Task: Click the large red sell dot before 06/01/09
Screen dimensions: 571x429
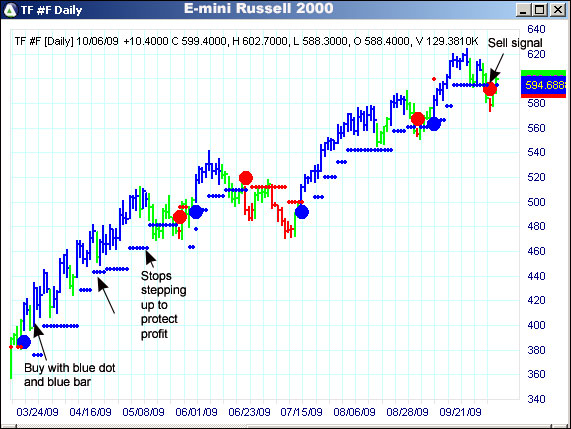Action: (x=180, y=217)
